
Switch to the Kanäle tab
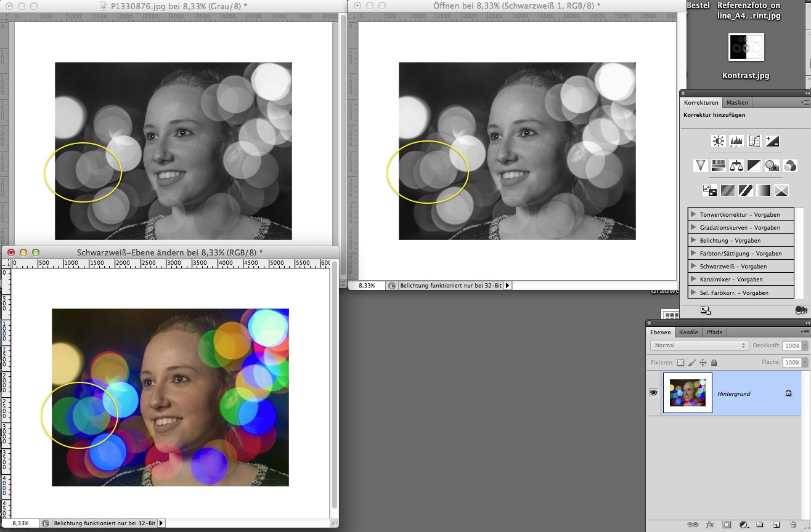pos(688,332)
